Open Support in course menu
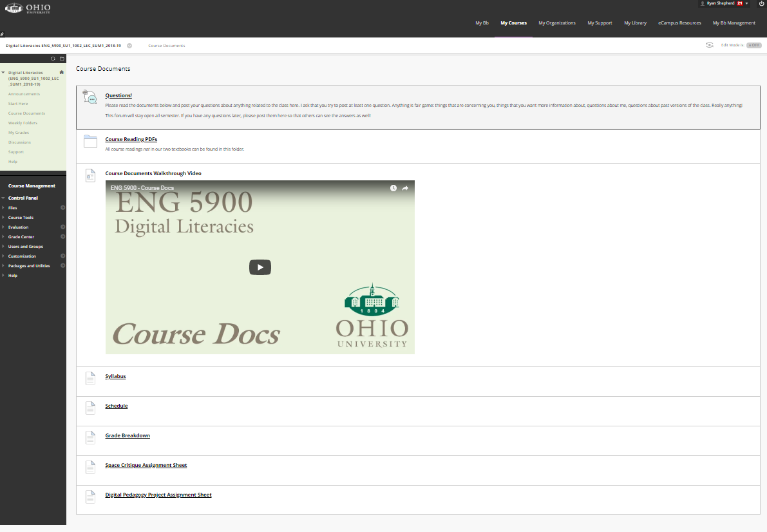The height and width of the screenshot is (532, 767). click(x=15, y=152)
